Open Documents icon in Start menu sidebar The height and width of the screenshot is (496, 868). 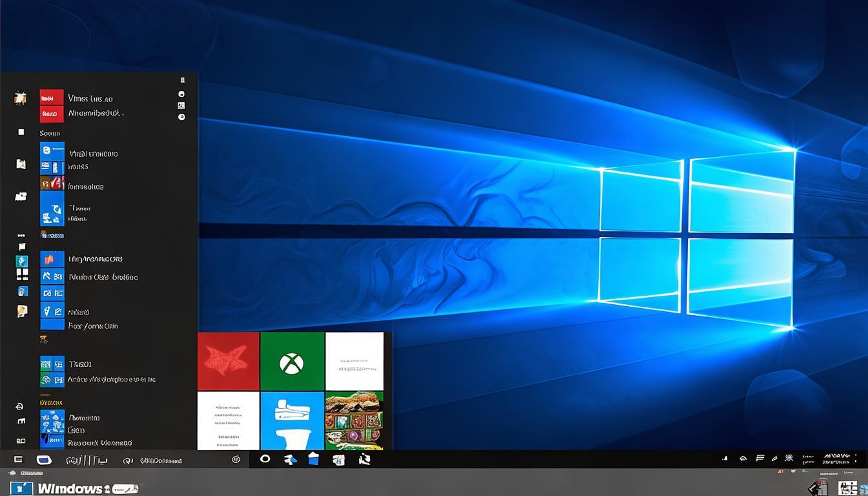coord(19,165)
